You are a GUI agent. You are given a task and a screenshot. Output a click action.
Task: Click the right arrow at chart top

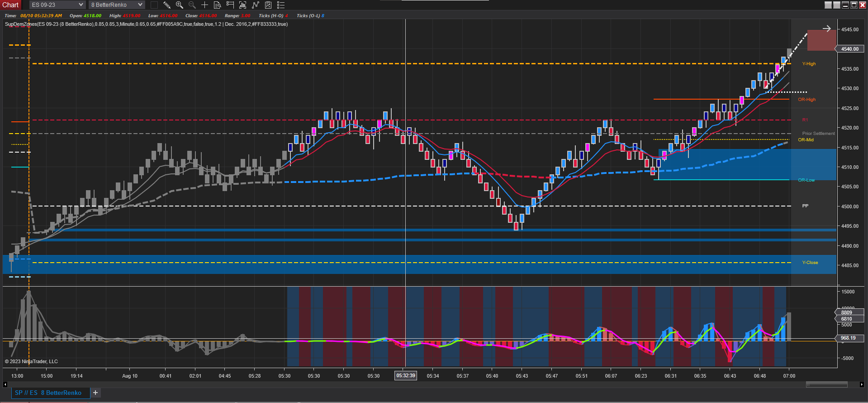827,29
